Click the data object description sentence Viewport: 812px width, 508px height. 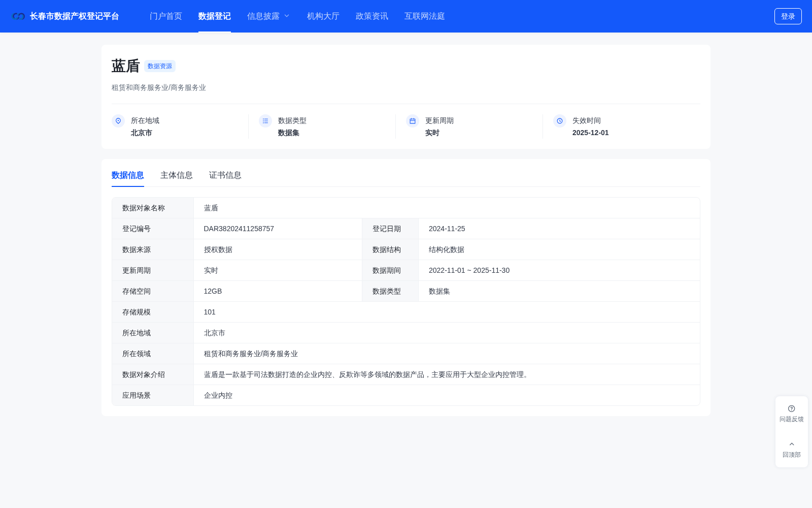367,374
